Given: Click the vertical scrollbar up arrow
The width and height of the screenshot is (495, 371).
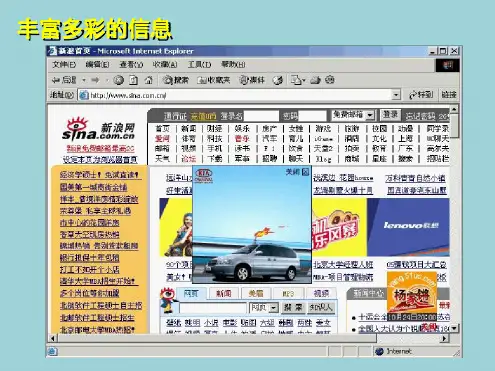Looking at the screenshot, I should tap(454, 109).
